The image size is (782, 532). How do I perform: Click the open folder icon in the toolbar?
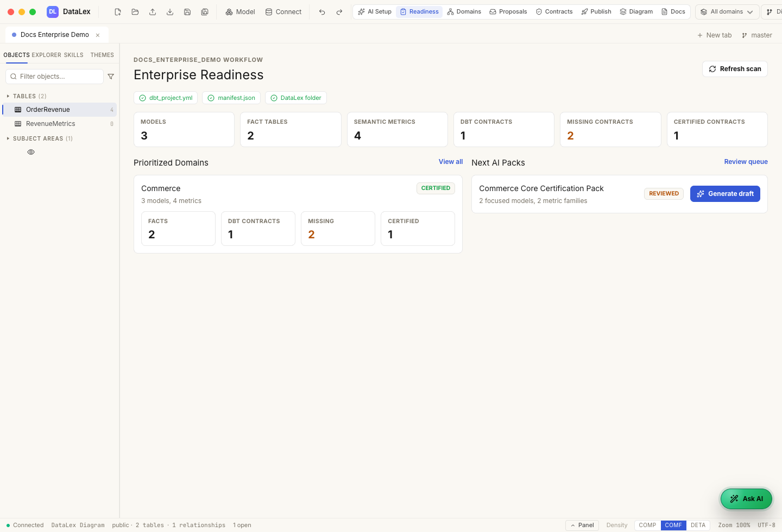pos(135,12)
